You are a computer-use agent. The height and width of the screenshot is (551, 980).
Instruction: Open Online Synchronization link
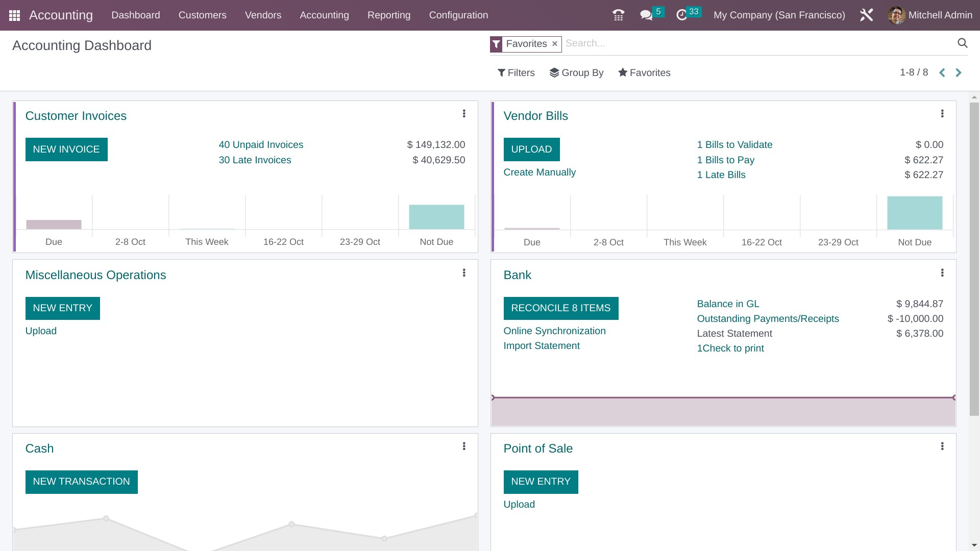click(x=554, y=331)
